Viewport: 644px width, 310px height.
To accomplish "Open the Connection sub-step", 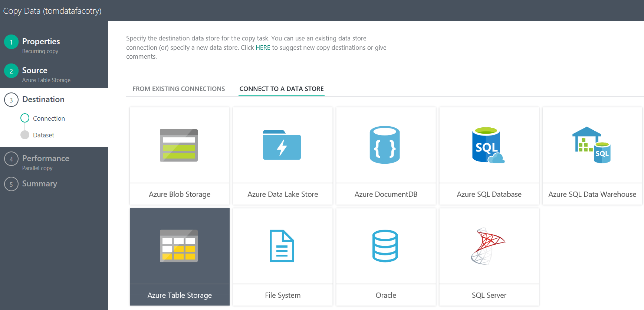I will pyautogui.click(x=49, y=118).
